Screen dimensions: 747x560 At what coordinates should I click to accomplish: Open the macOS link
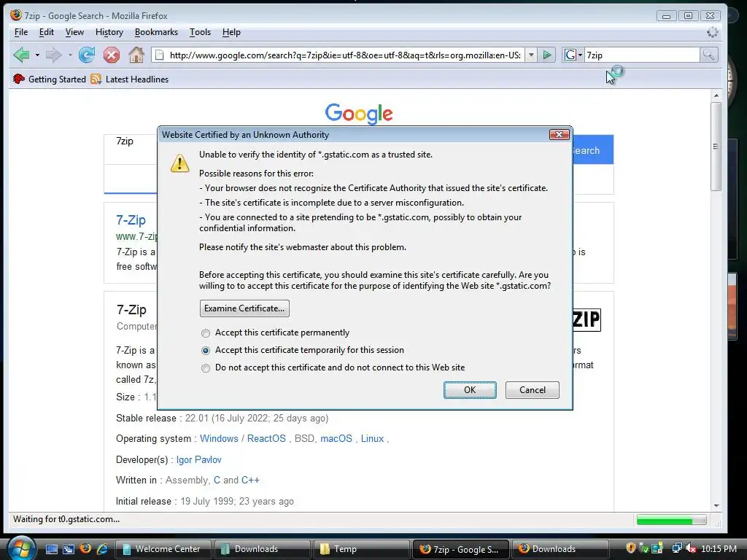(336, 438)
